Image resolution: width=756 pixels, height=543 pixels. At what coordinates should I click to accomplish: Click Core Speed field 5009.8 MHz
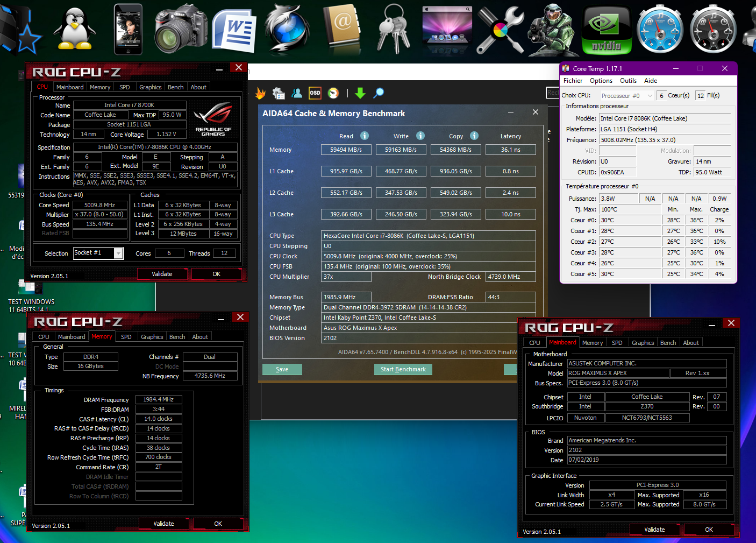[100, 205]
